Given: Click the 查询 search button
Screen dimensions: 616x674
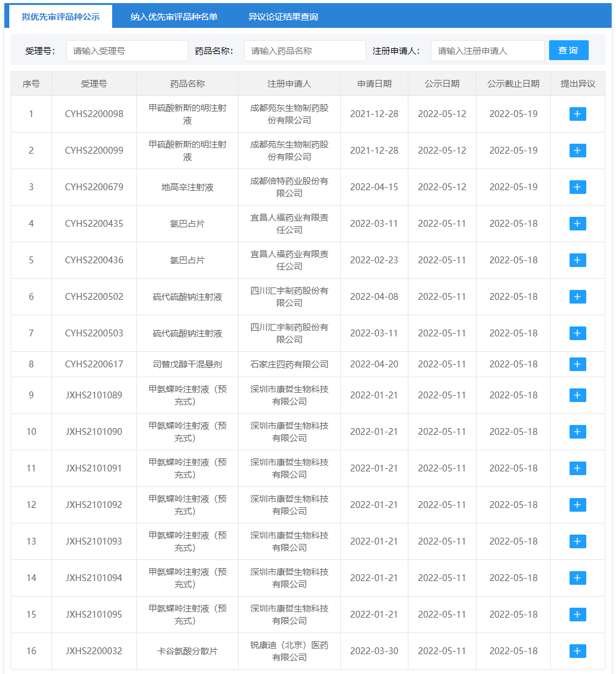Looking at the screenshot, I should click(x=568, y=51).
